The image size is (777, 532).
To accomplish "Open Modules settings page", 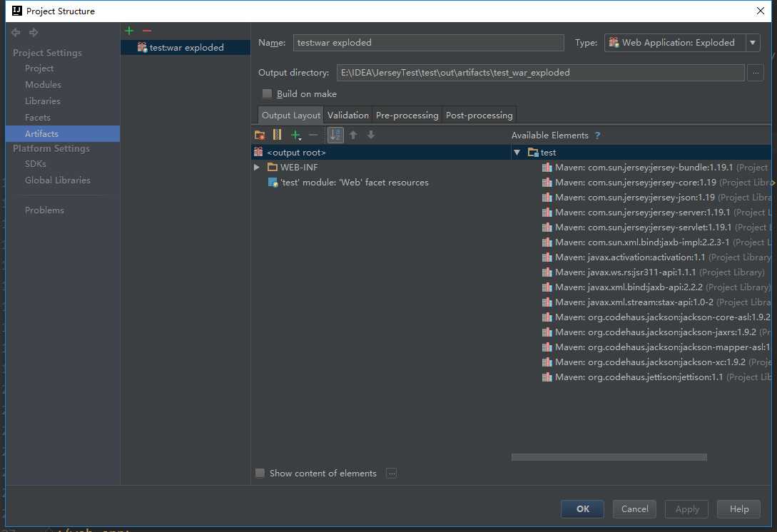I will click(x=43, y=85).
